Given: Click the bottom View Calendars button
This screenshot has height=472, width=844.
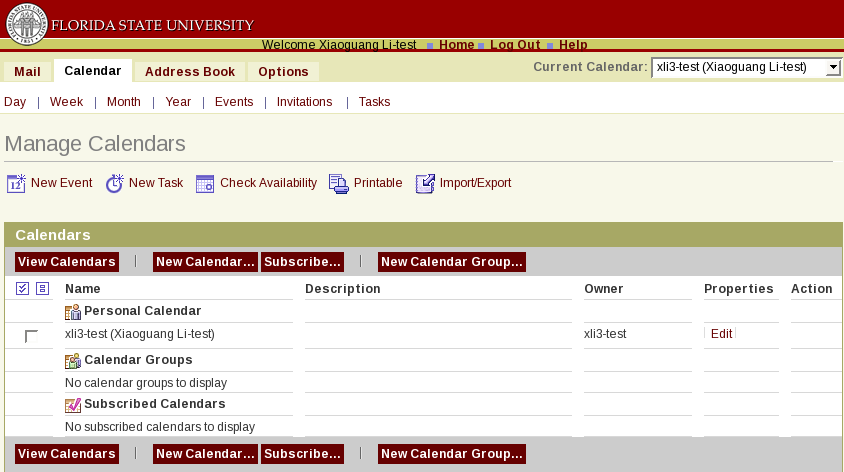Looking at the screenshot, I should click(x=67, y=454).
